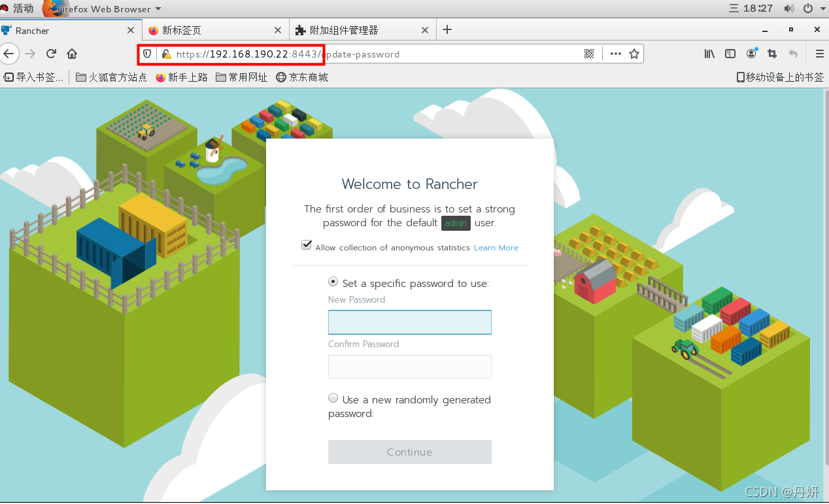The width and height of the screenshot is (829, 504).
Task: Open the Firefox account avatar icon
Action: tap(752, 54)
